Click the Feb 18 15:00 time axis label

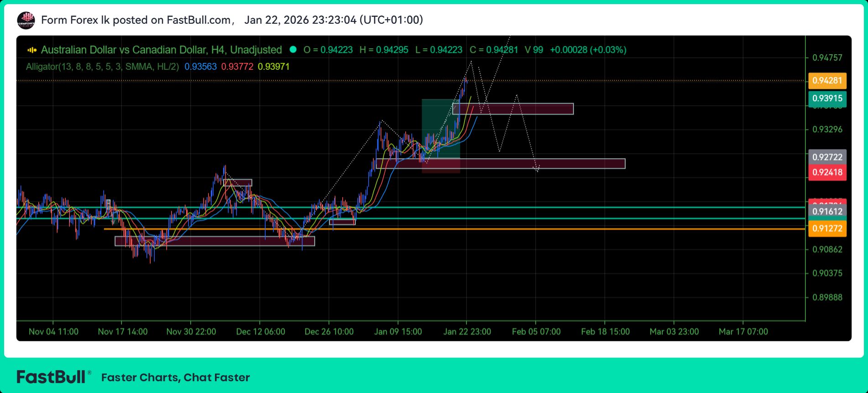605,331
